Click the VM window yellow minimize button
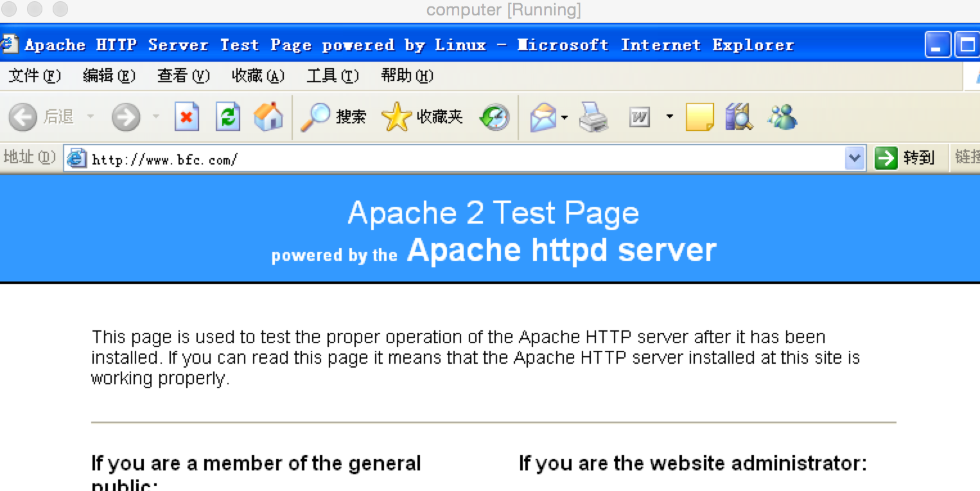This screenshot has height=491, width=980. (35, 10)
